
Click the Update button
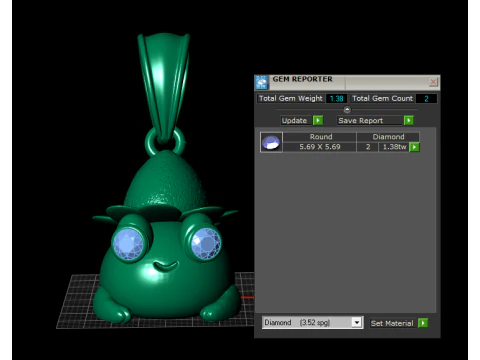pos(296,120)
